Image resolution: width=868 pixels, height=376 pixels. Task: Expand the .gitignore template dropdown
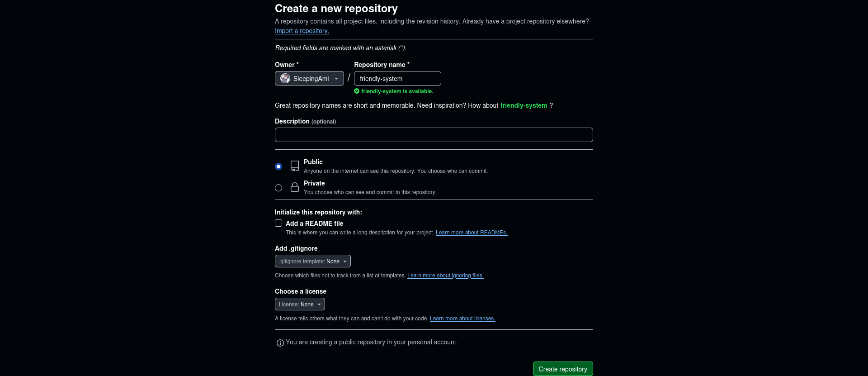(x=312, y=261)
